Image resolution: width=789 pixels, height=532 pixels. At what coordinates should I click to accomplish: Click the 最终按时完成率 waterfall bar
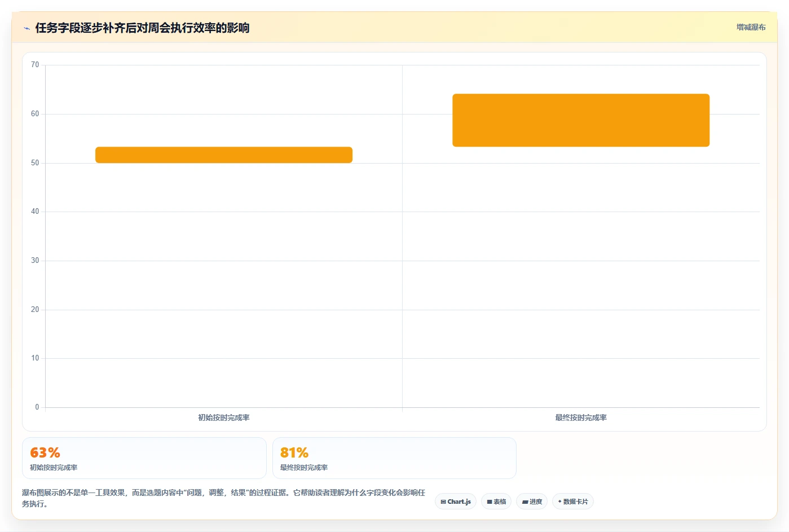[581, 120]
